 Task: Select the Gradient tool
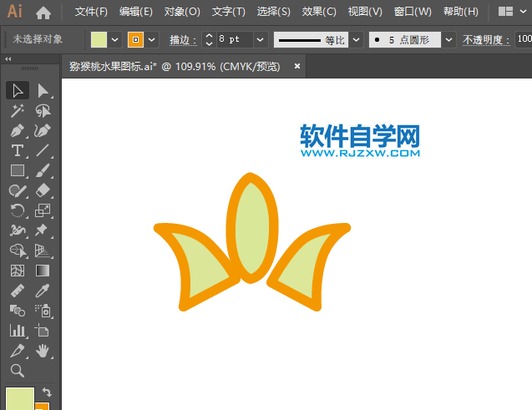click(43, 271)
